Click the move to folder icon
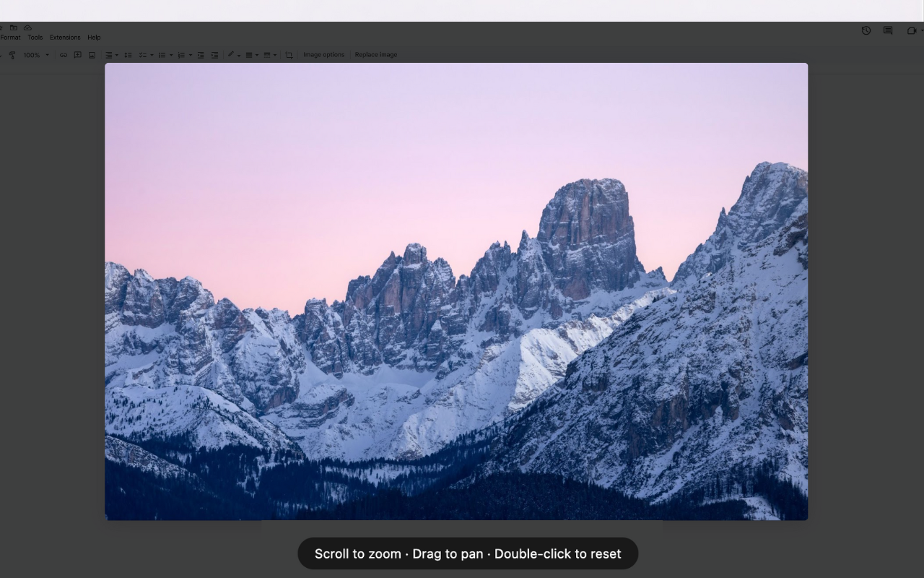Screen dimensions: 924x578 (13, 27)
